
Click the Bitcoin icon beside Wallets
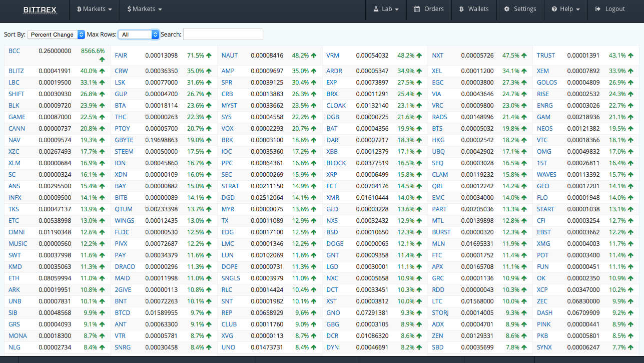(x=462, y=9)
